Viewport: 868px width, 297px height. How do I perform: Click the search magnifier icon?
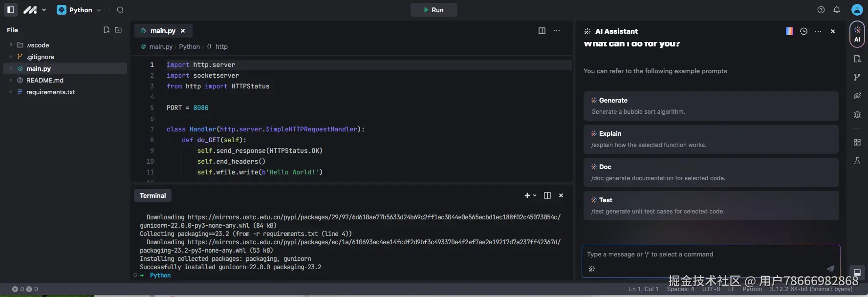[x=120, y=10]
